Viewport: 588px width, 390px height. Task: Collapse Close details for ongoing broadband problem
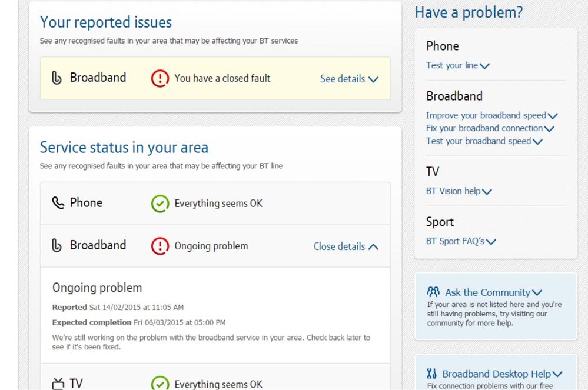tap(346, 246)
